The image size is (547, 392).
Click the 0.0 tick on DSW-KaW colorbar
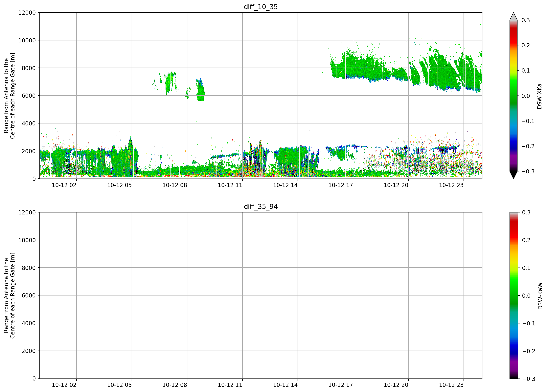pos(526,296)
